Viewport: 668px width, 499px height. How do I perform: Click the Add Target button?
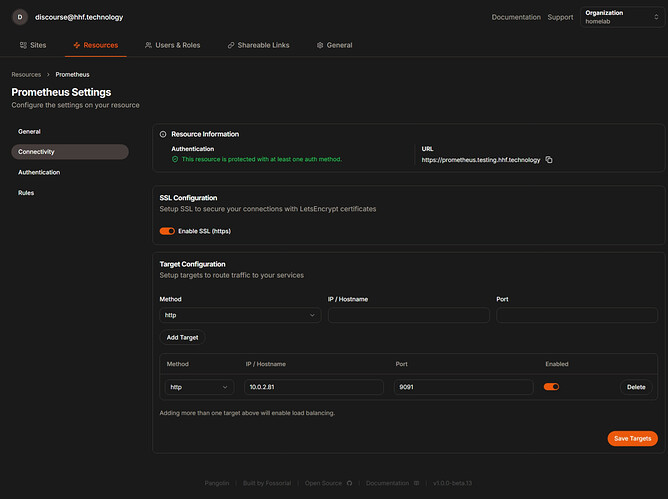click(182, 337)
